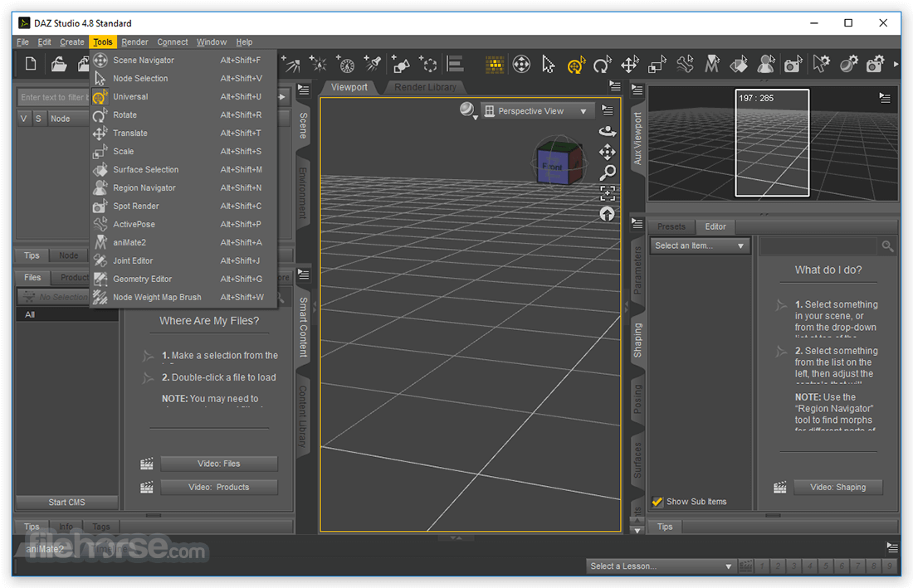Click the zoom magnifier icon in viewport
This screenshot has width=913, height=588.
[608, 173]
